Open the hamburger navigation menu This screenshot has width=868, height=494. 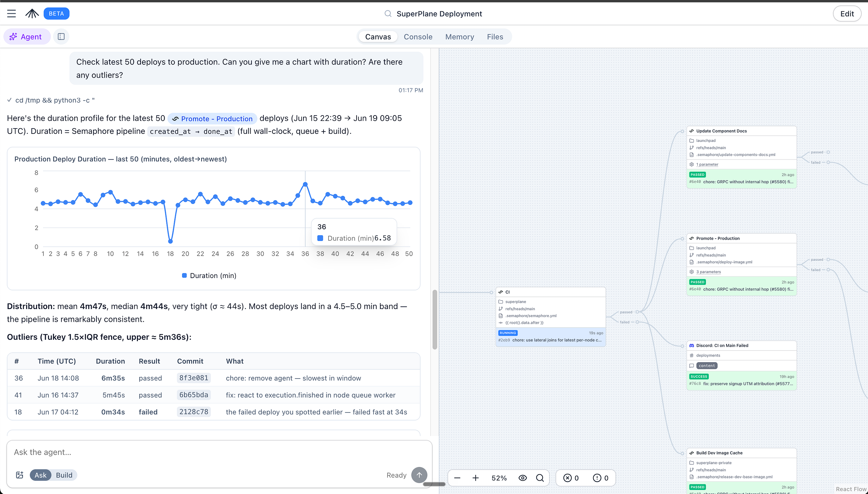[x=12, y=14]
